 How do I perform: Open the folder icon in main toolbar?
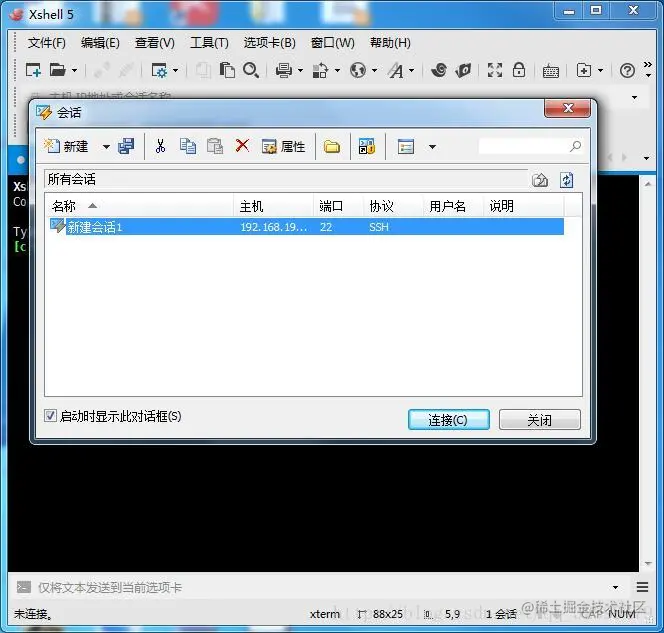coord(58,70)
